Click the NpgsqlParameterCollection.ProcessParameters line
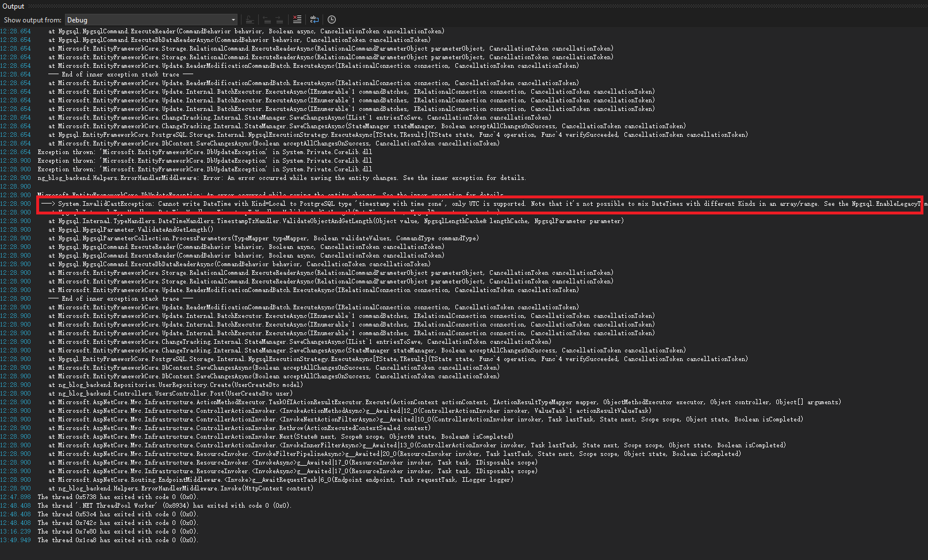 pos(264,239)
